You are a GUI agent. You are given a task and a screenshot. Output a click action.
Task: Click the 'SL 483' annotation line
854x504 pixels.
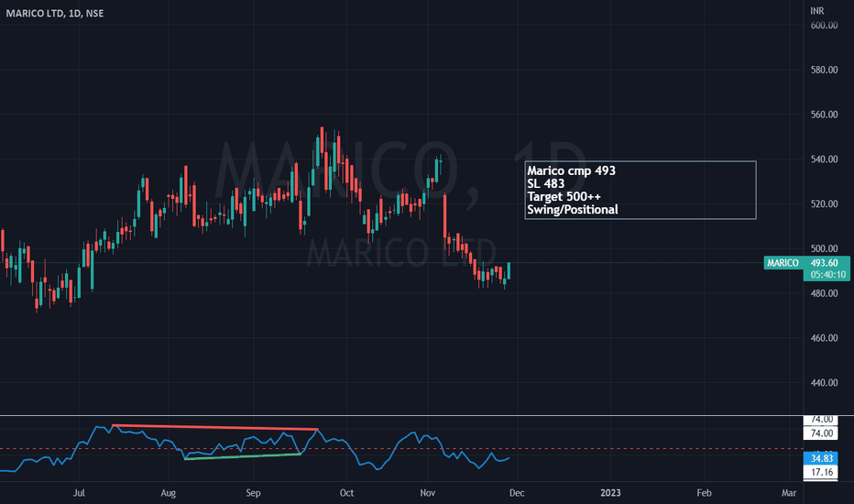click(x=546, y=183)
